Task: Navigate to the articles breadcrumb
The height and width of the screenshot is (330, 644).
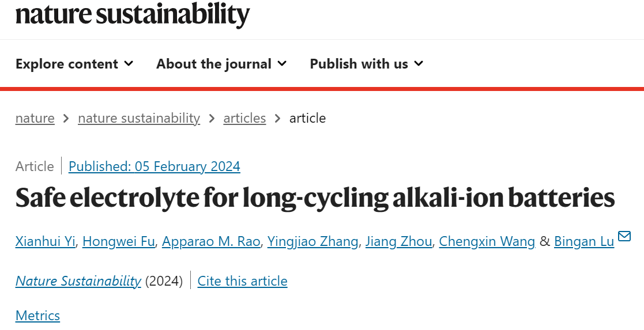Action: pyautogui.click(x=244, y=118)
